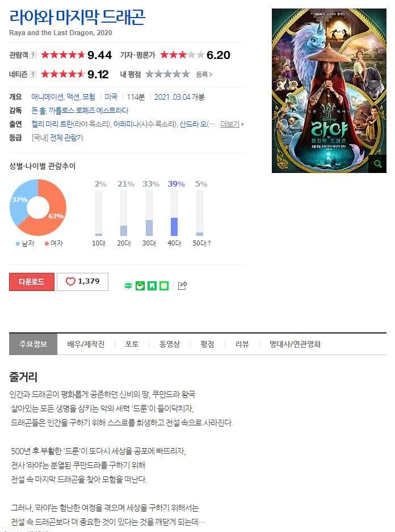Click the Raya movie poster thumbnail

point(329,91)
